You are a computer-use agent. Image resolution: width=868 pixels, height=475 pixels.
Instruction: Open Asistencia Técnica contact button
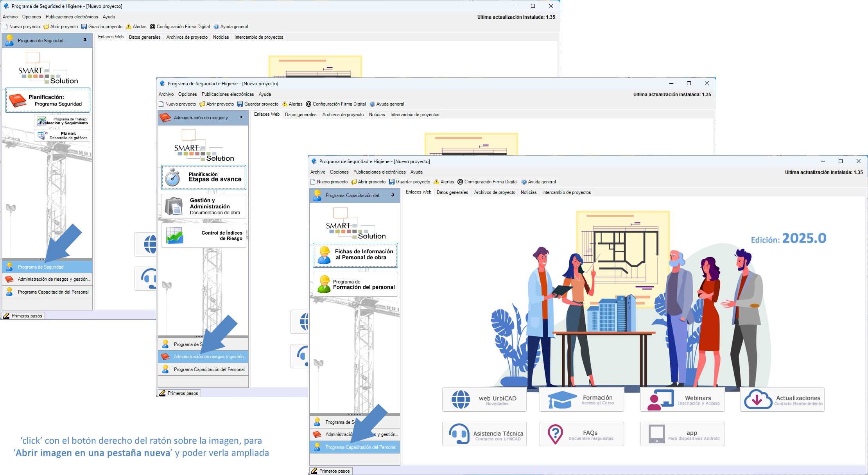(484, 434)
